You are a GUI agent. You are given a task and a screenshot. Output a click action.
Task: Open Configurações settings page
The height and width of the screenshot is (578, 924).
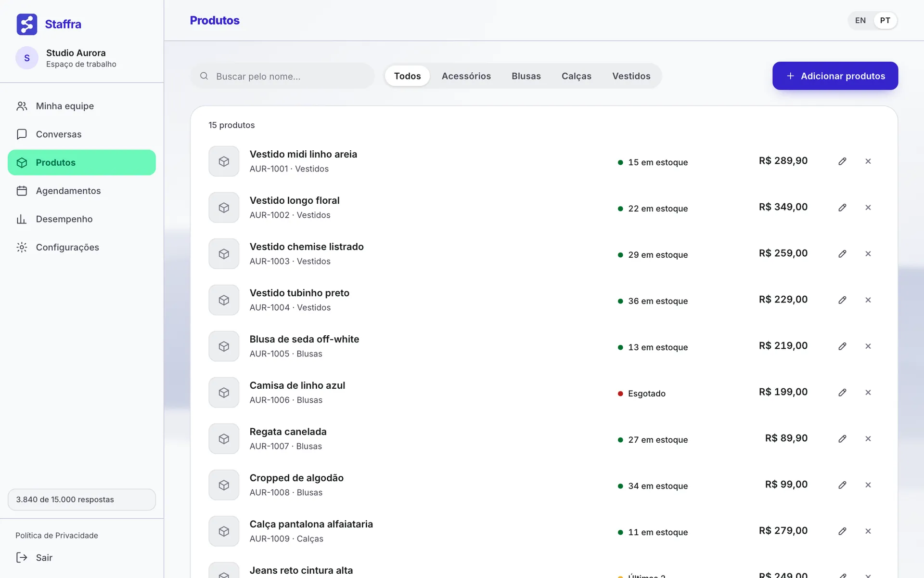tap(82, 247)
